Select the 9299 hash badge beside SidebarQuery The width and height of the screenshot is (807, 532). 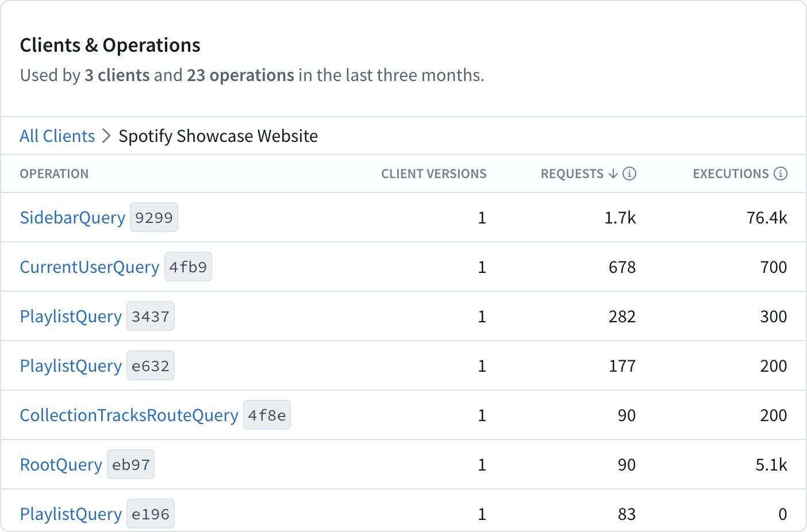[154, 217]
